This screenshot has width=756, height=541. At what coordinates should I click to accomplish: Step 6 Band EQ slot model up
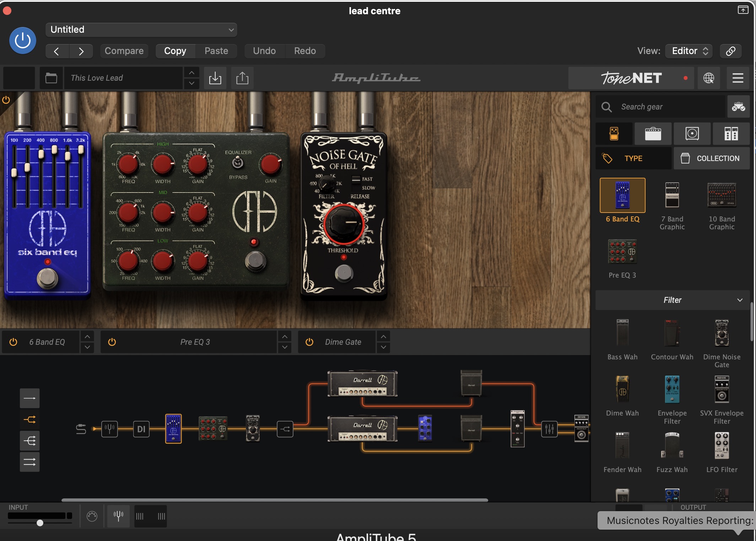click(87, 336)
